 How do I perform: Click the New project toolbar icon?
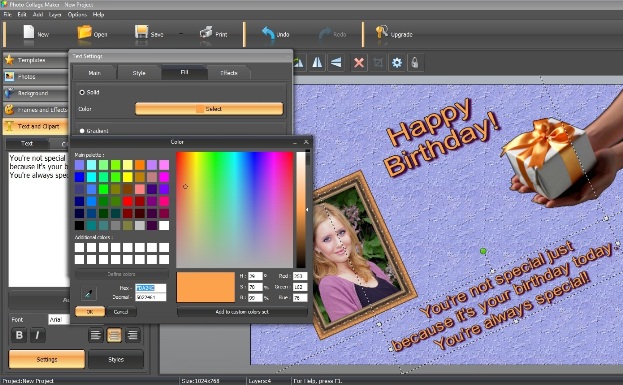[29, 32]
